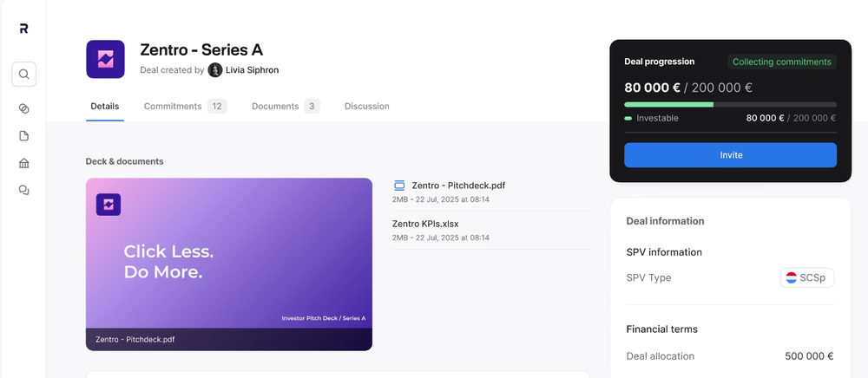The image size is (868, 378).
Task: Click the R logo in the sidebar
Action: click(23, 29)
